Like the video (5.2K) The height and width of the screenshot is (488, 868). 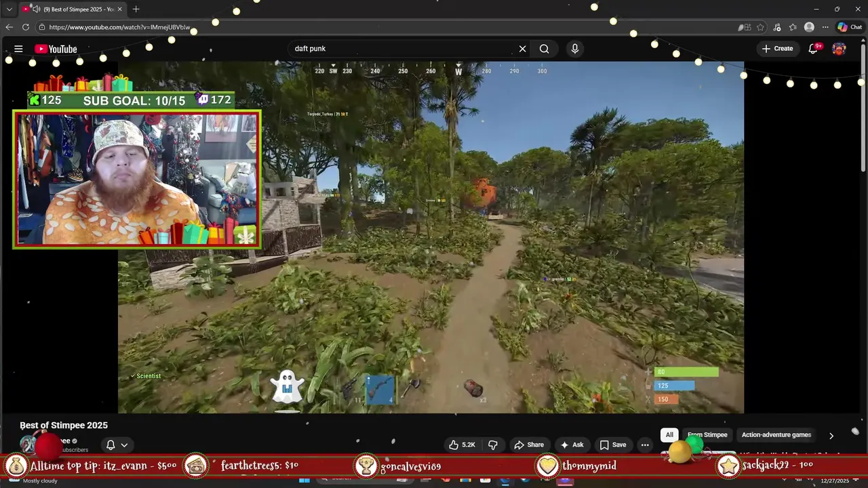click(462, 445)
